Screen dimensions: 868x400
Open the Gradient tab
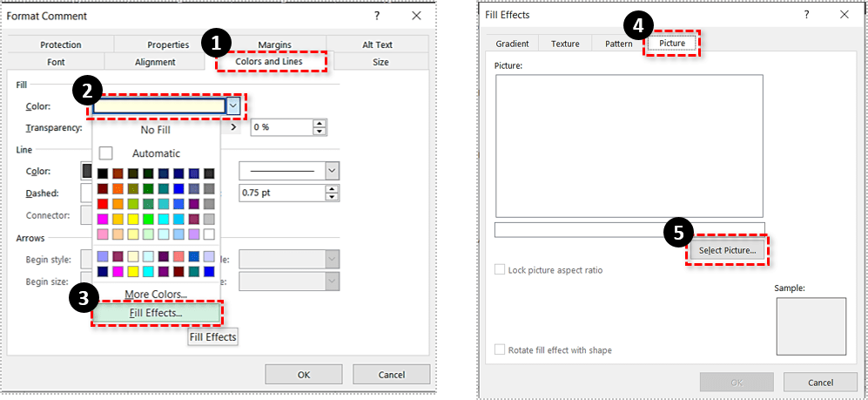pyautogui.click(x=512, y=44)
